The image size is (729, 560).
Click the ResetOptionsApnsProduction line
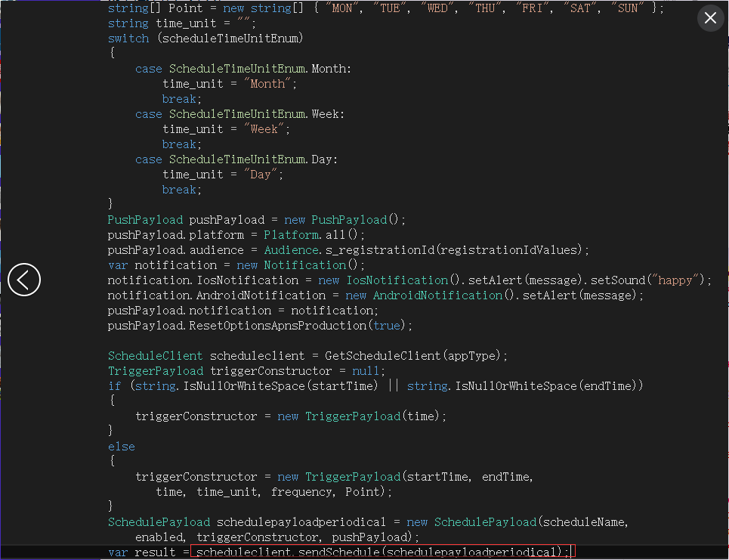click(x=260, y=326)
